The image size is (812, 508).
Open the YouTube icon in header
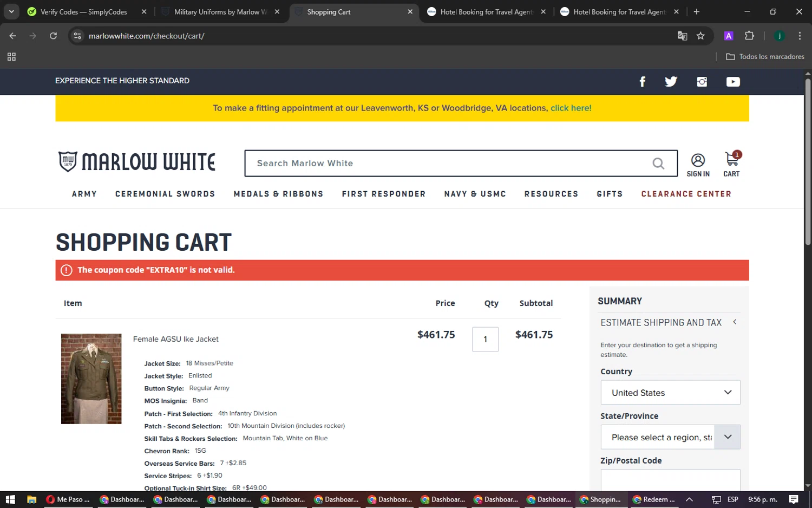click(x=733, y=82)
